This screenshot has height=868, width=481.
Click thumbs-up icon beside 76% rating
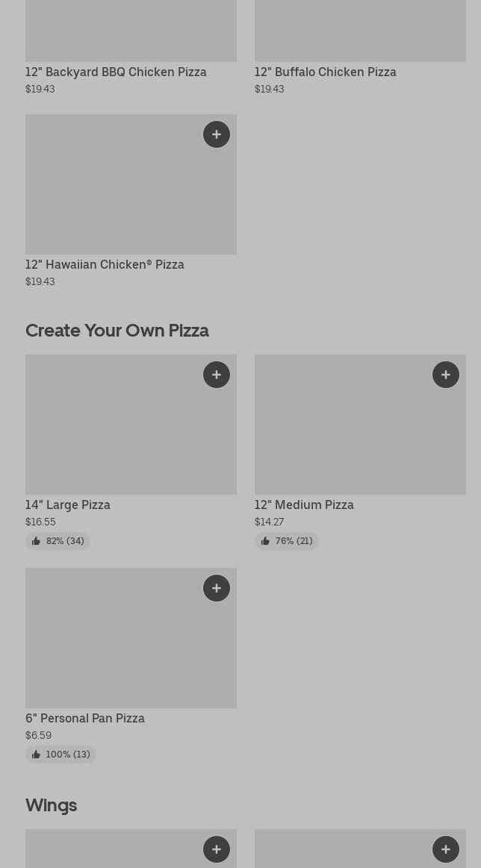click(x=265, y=541)
